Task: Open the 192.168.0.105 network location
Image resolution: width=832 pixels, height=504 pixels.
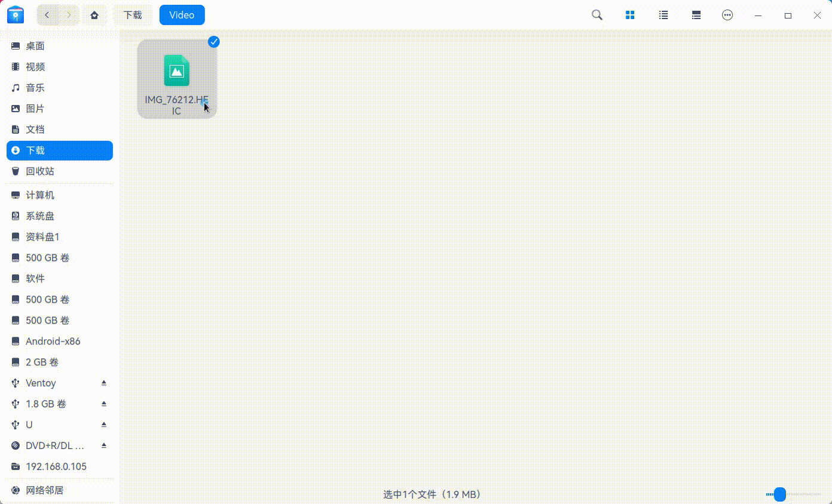Action: click(x=56, y=466)
